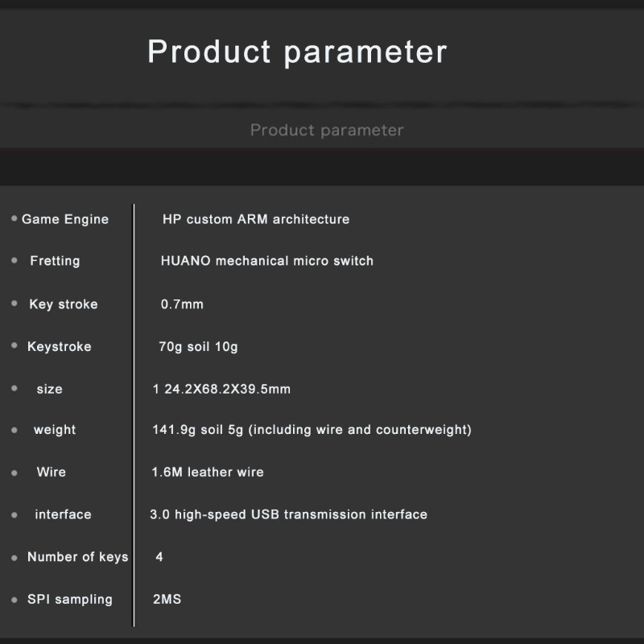
Task: Click the "size" parameter label
Action: (49, 389)
